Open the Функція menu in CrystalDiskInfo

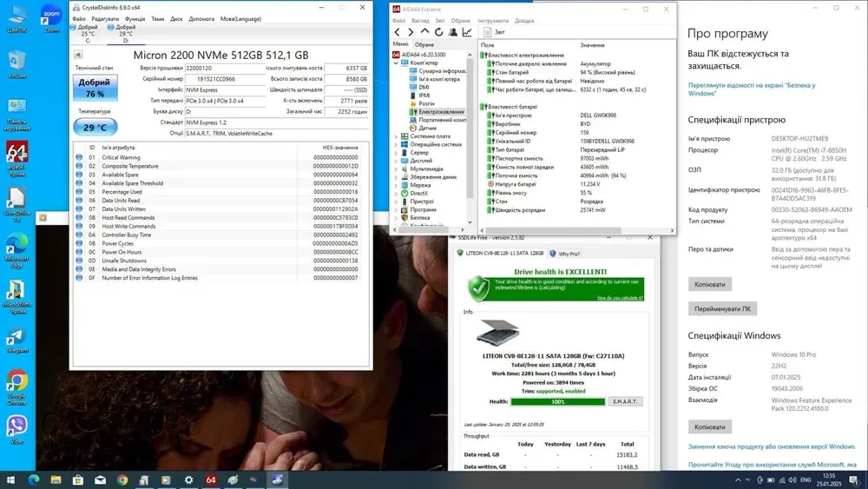pos(135,18)
